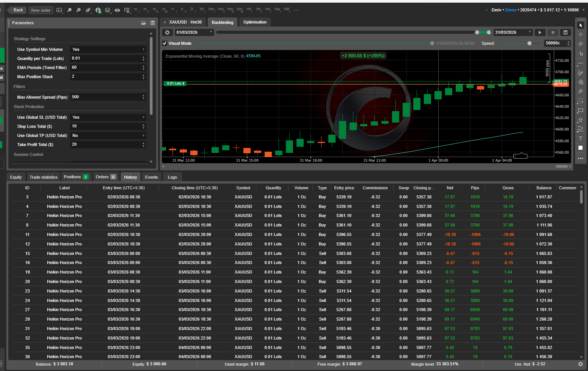Screen dimensions: 588x371
Task: Select the Rectangle shape drawing tool
Action: coord(580,111)
